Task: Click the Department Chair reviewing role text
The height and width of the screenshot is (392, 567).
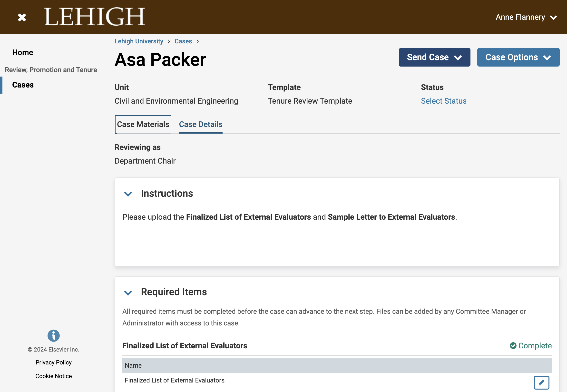Action: coord(145,161)
